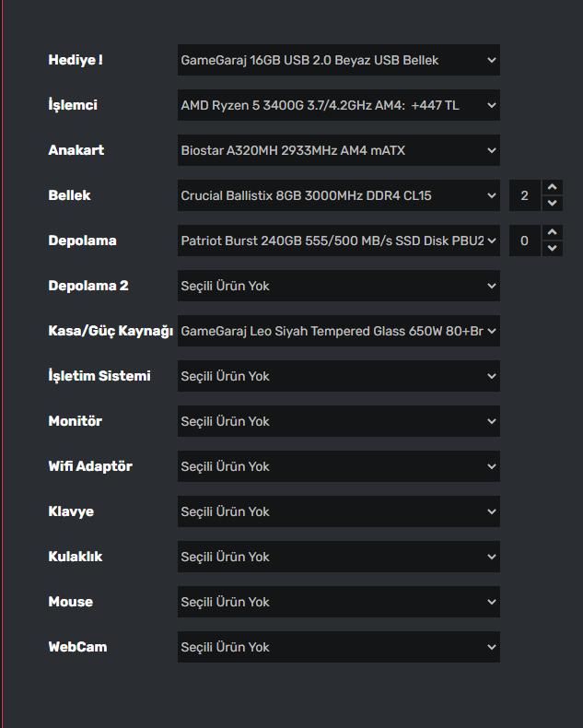Expand the Kulaklık headset dropdown
583x728 pixels.
(x=338, y=557)
